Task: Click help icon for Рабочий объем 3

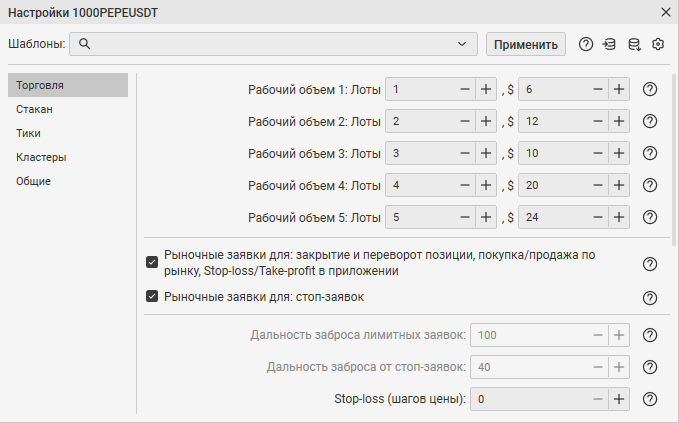Action: (x=650, y=153)
